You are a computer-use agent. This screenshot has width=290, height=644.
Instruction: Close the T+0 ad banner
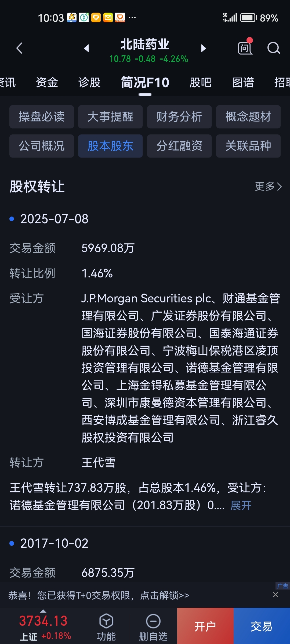pyautogui.click(x=275, y=595)
